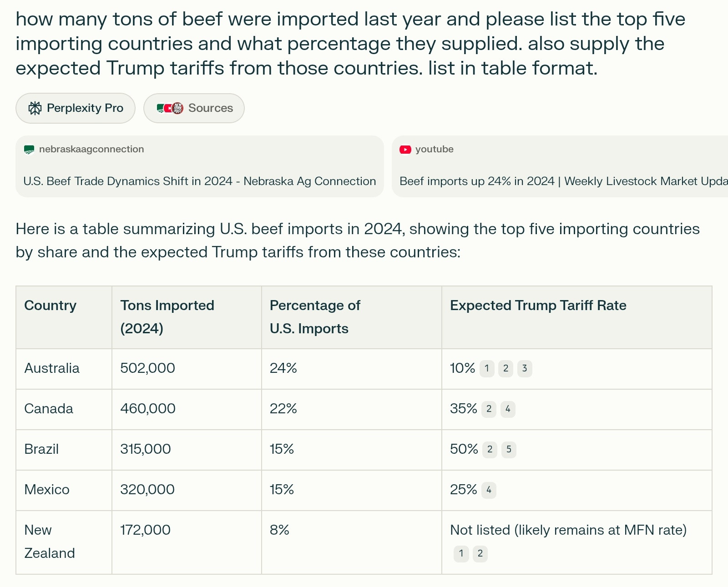
Task: Click the Perplexity Pro logo icon
Action: click(35, 108)
